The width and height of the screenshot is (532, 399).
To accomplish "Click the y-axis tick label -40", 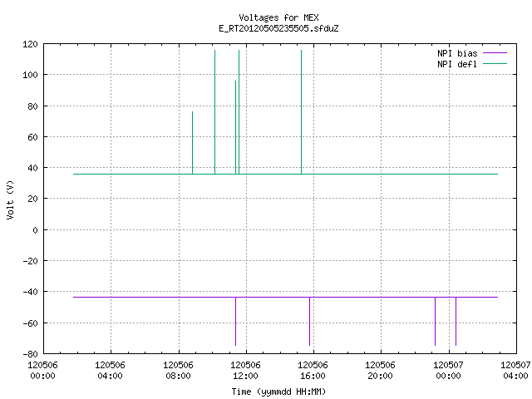I will 30,292.
